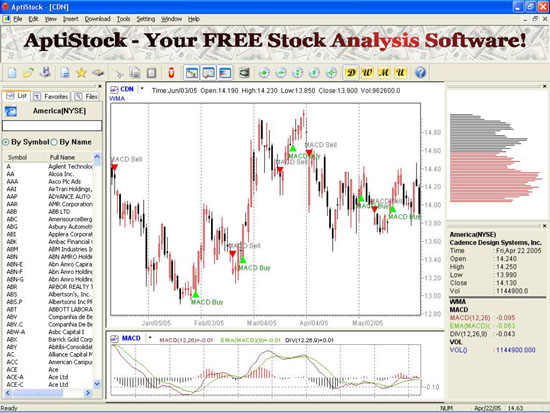Click the symbol list horizontal scrollbar

pyautogui.click(x=48, y=393)
